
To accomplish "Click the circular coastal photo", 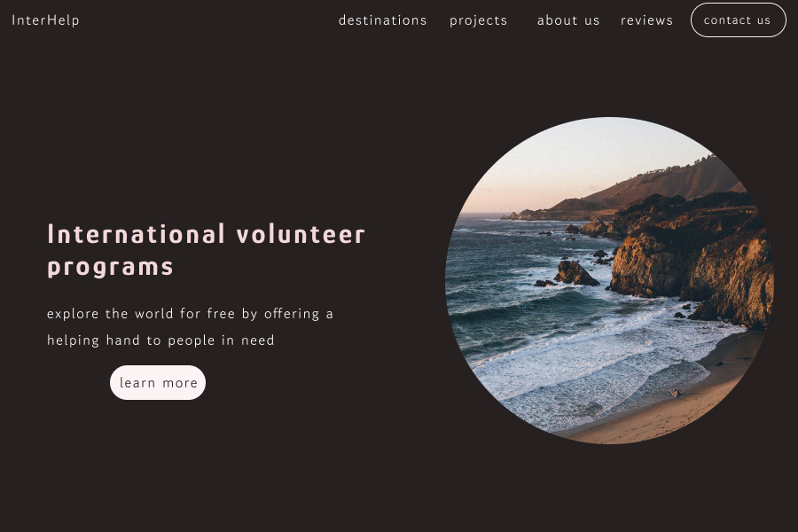I will [x=610, y=280].
